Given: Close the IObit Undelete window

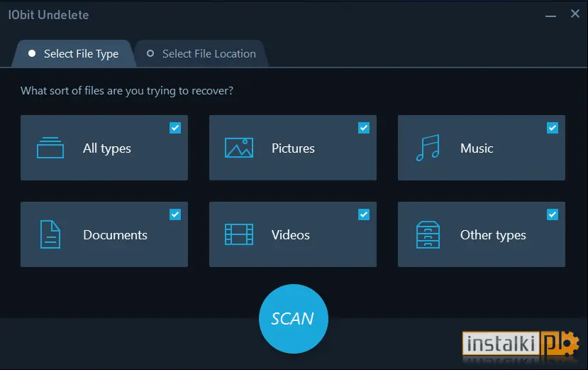Looking at the screenshot, I should [575, 13].
